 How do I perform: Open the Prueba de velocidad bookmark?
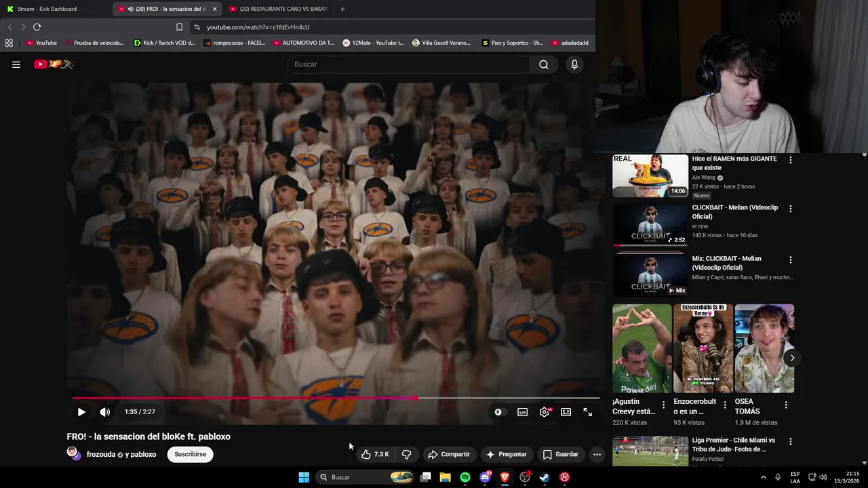(x=94, y=43)
